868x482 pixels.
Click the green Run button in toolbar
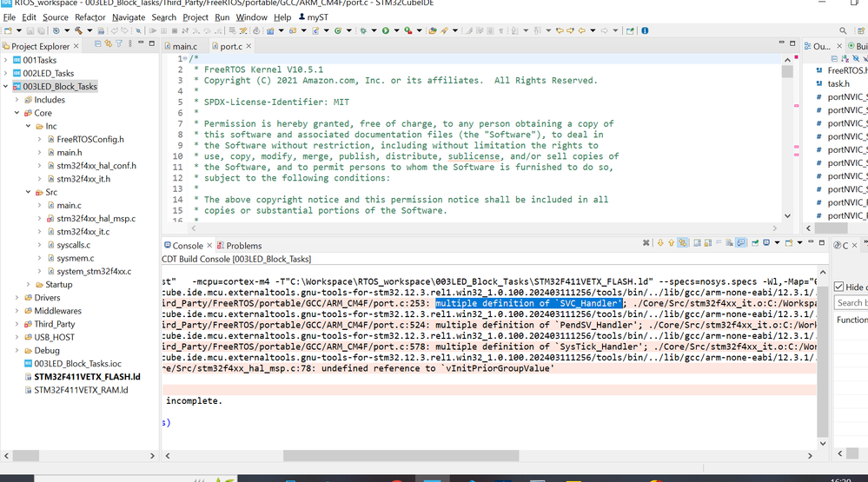(385, 30)
